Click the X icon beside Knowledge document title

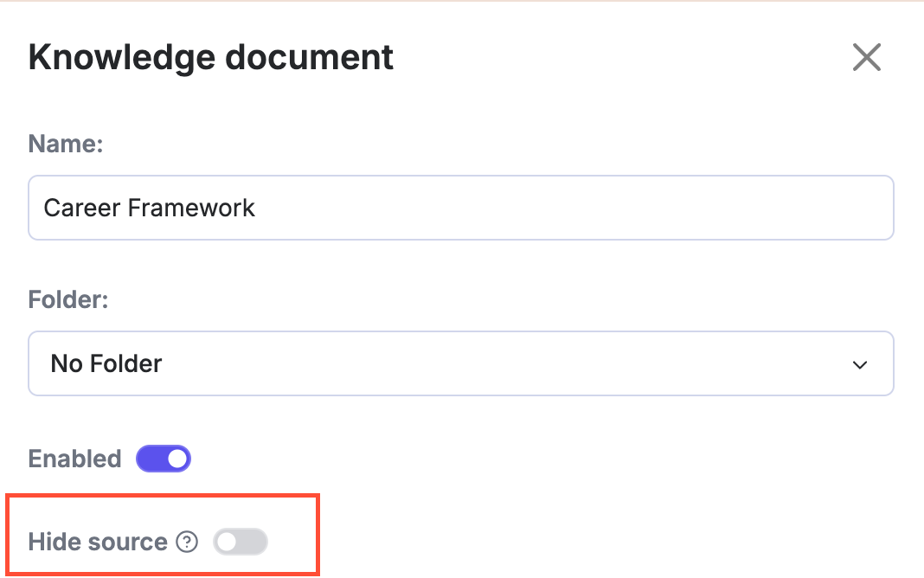click(866, 57)
